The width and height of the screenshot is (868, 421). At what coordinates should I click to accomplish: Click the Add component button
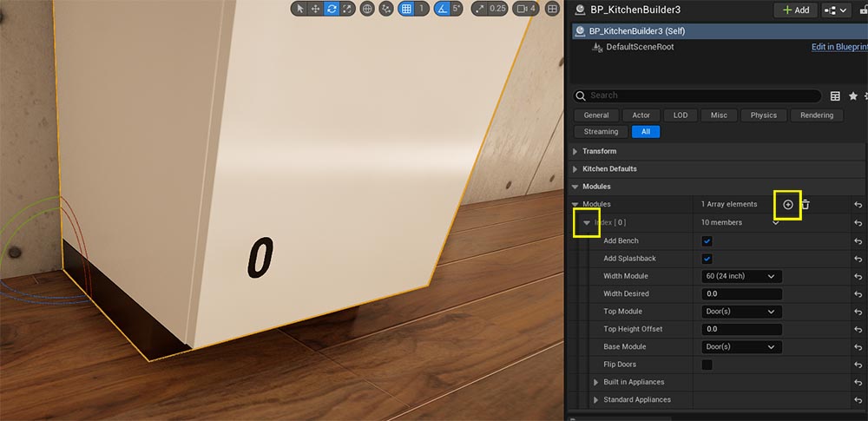[795, 10]
